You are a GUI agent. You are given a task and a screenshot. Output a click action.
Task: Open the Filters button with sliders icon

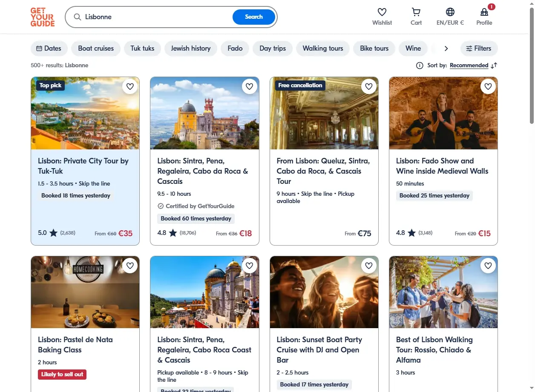click(x=479, y=49)
